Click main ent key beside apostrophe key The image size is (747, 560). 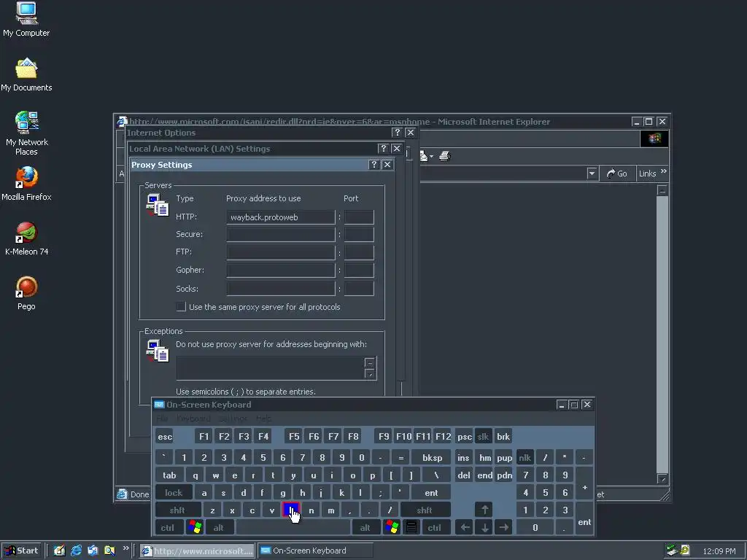pos(431,492)
